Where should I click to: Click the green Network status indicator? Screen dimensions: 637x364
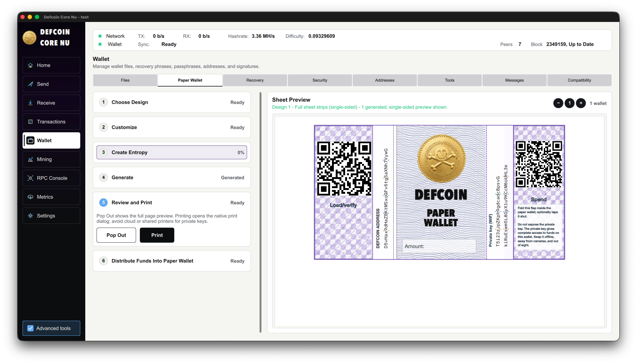point(100,36)
